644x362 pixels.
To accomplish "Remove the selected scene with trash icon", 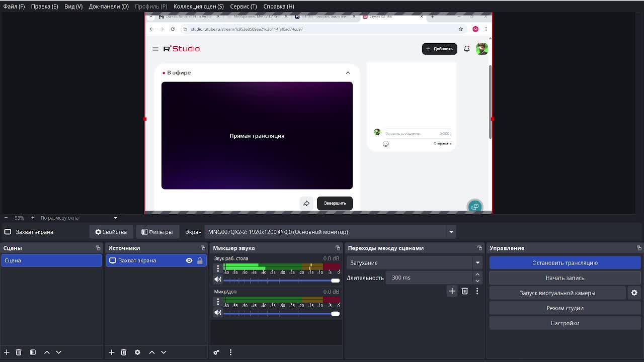I will (x=19, y=352).
